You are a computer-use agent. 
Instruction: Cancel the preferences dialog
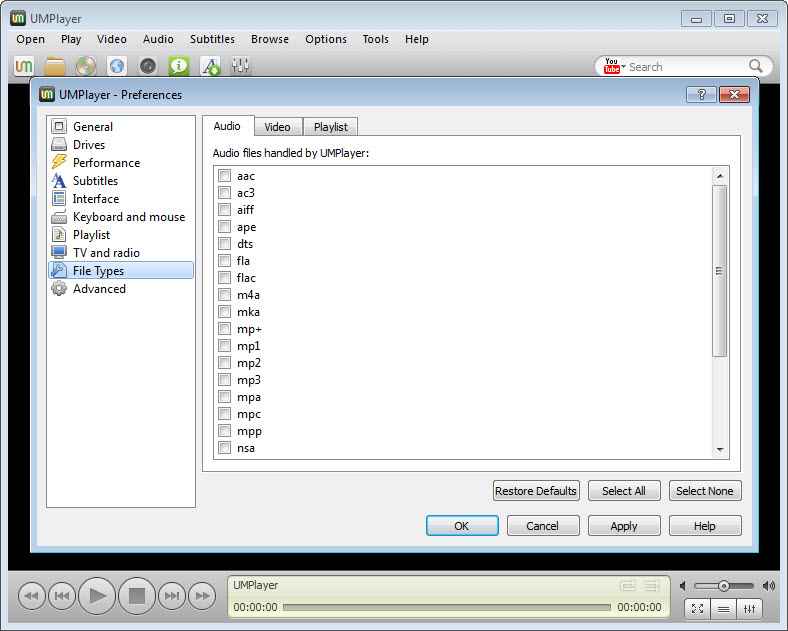pos(543,526)
